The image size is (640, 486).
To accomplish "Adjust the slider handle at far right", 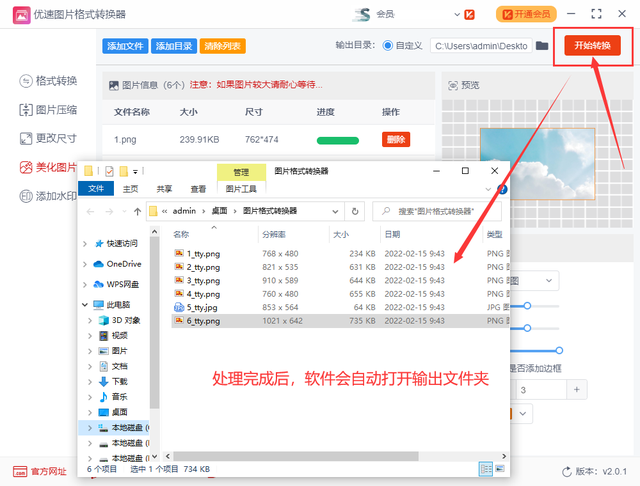I will (559, 351).
